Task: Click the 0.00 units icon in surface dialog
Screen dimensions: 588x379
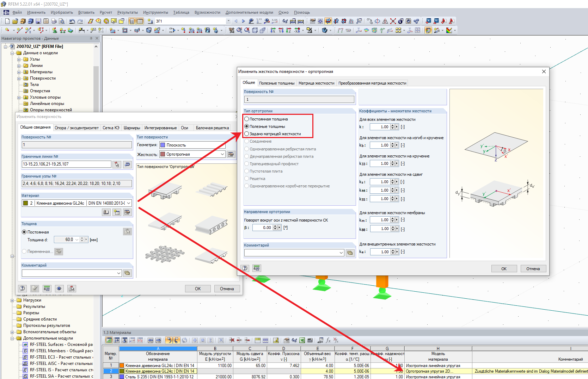Action: (47, 288)
